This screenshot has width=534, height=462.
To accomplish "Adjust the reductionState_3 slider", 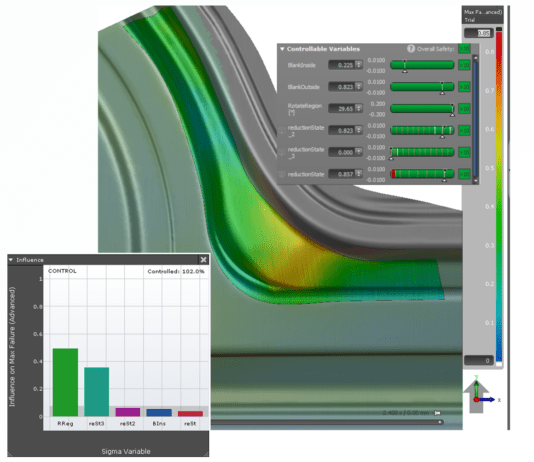I will pos(422,152).
